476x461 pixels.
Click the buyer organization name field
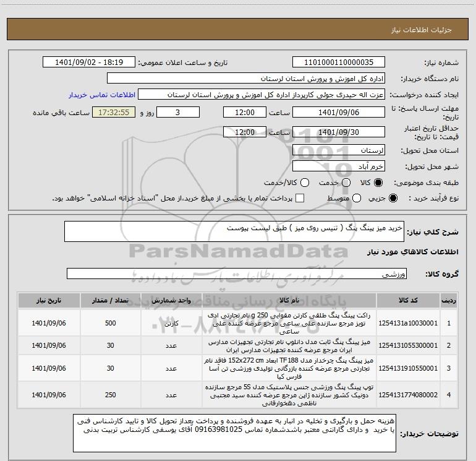tap(246, 79)
